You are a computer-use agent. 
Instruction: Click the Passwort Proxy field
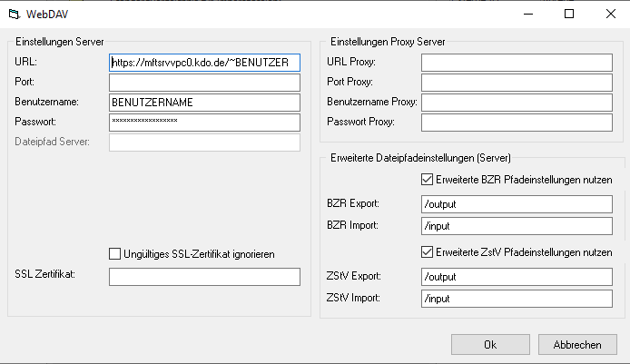517,122
